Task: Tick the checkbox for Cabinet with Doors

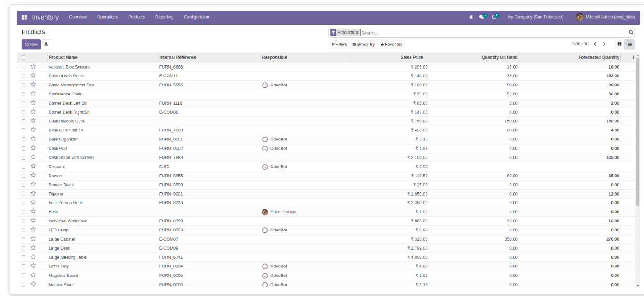Action: [24, 76]
